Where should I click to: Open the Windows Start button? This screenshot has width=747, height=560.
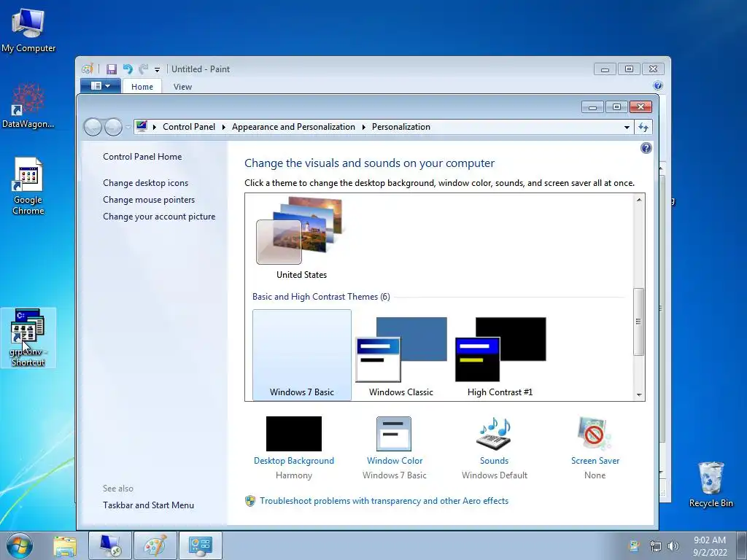[x=19, y=545]
